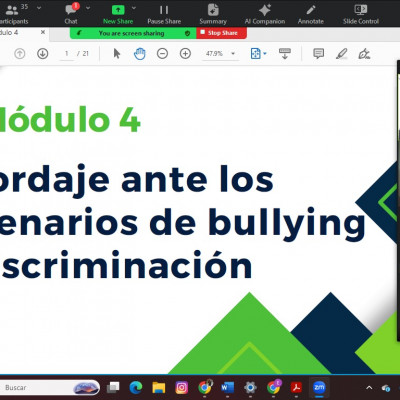Click the scrolling mode toolbar icon
This screenshot has height=400, width=400.
tap(285, 53)
